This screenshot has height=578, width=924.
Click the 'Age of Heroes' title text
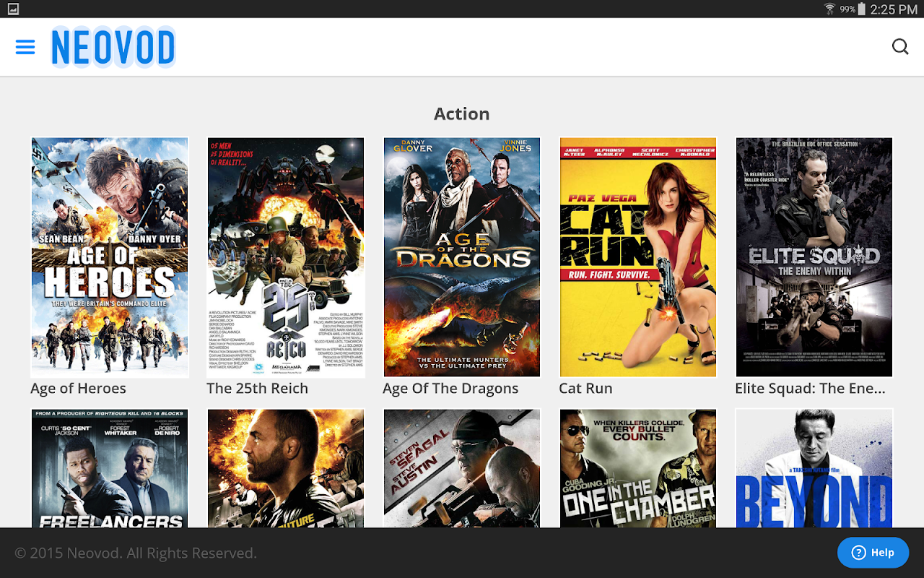click(x=78, y=389)
